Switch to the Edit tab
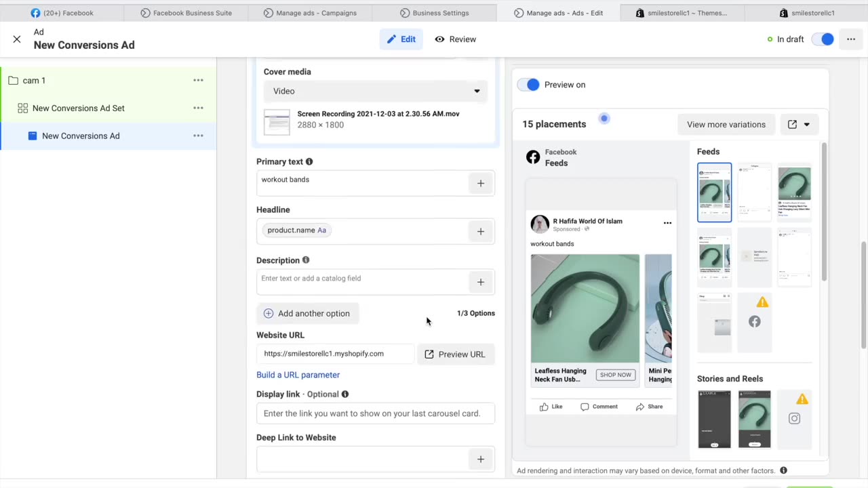Image resolution: width=868 pixels, height=488 pixels. pos(401,39)
